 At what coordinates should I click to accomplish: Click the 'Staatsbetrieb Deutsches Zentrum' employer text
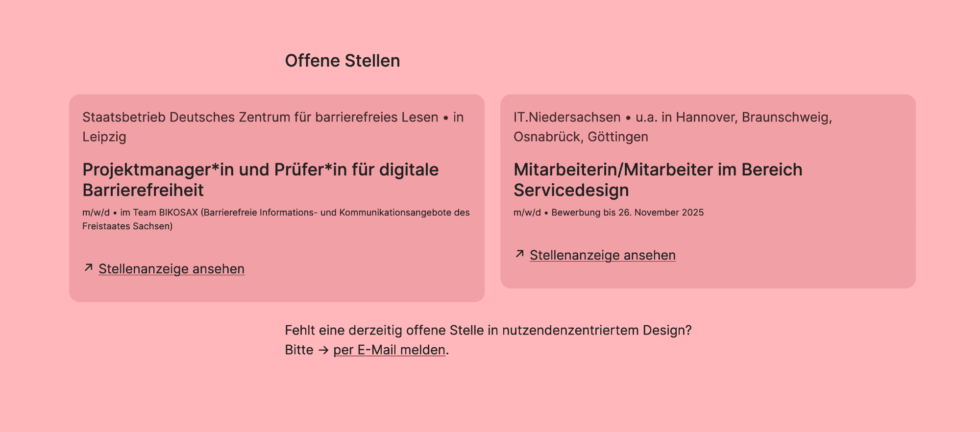[x=273, y=127]
